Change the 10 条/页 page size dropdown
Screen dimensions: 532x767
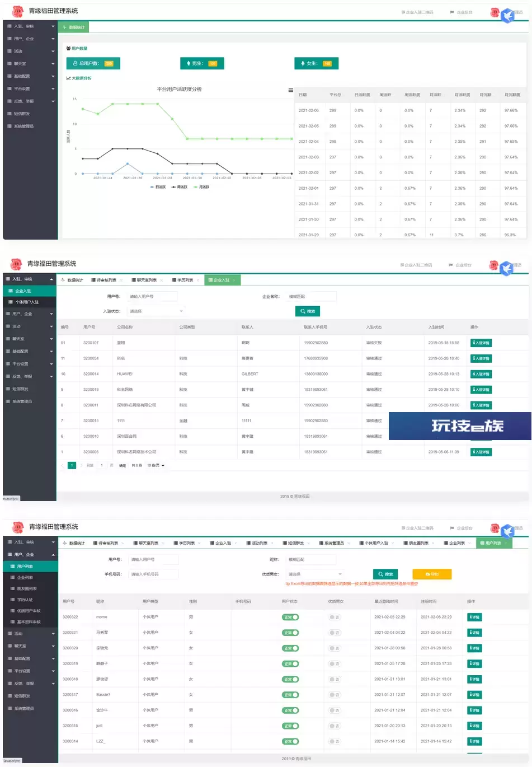[156, 465]
